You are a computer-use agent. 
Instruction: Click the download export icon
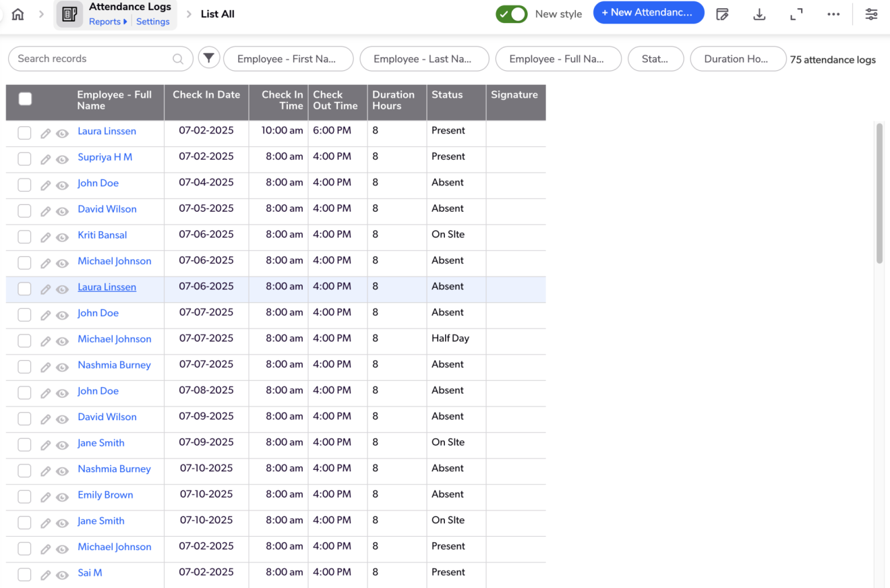[759, 14]
